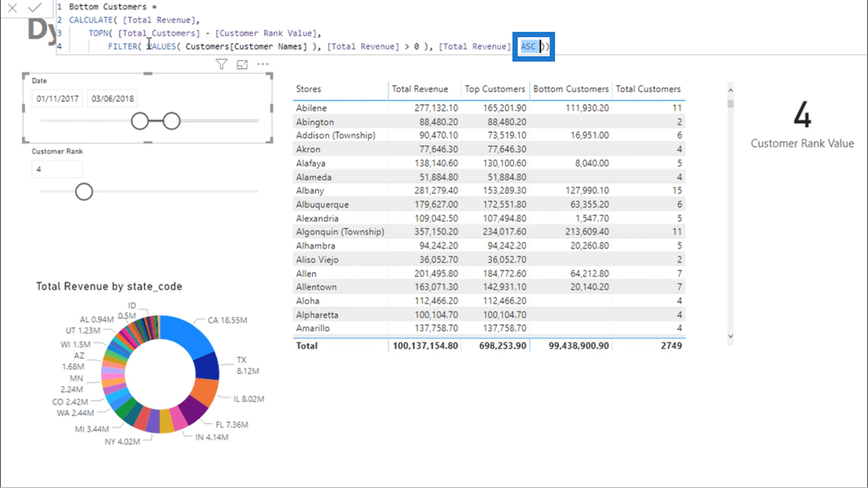
Task: Click the start date field 01/11/2017
Action: coord(58,99)
